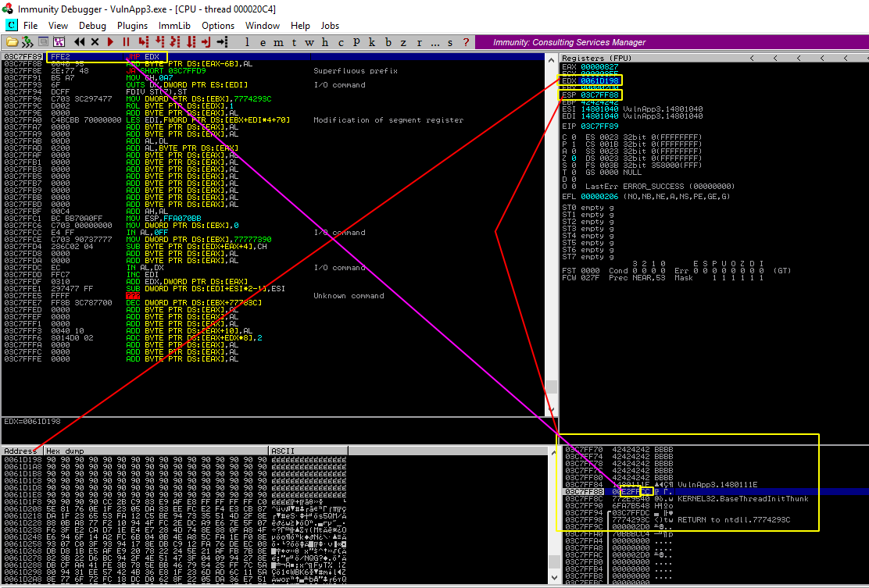869x588 pixels.
Task: Close the debugged program with X icon
Action: point(95,42)
